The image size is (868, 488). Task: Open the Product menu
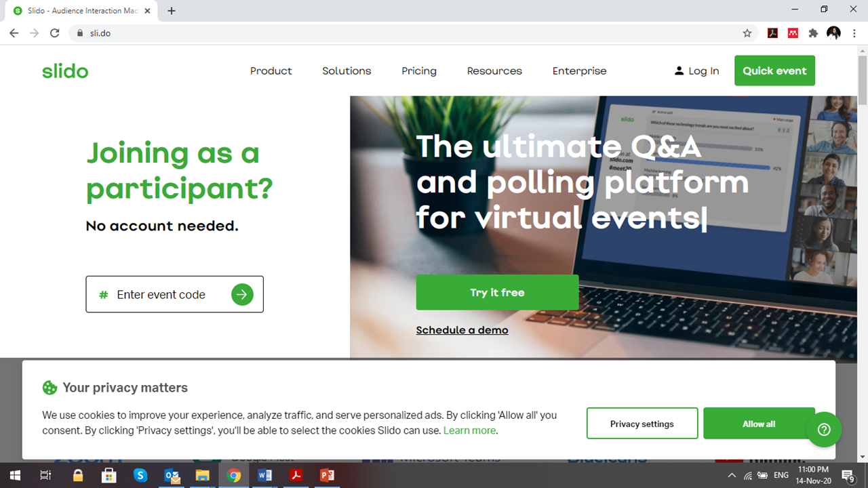271,70
